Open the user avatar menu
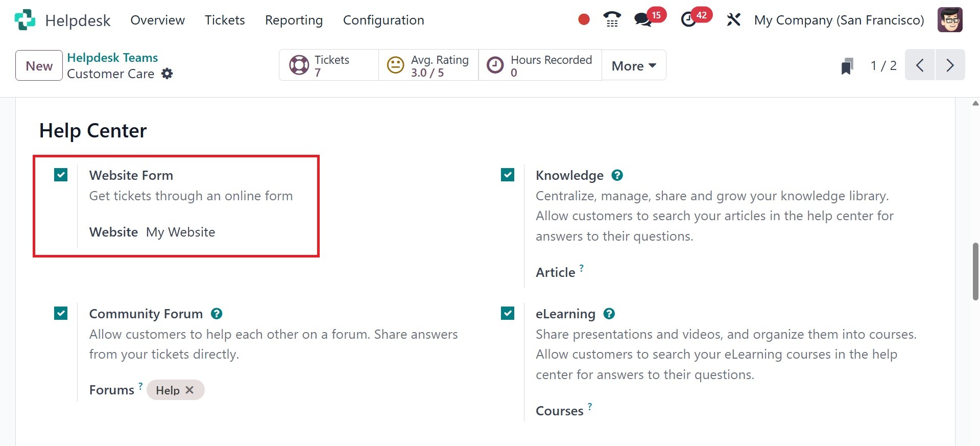 coord(950,20)
